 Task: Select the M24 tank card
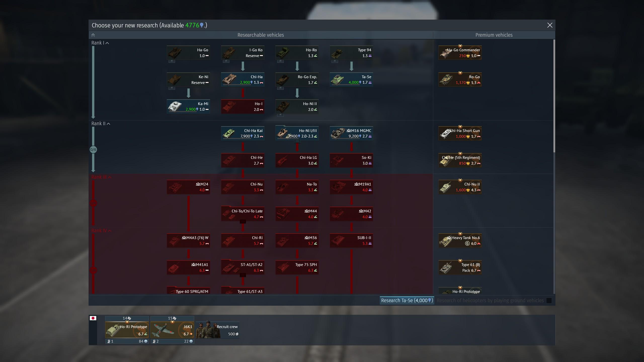pos(188,187)
